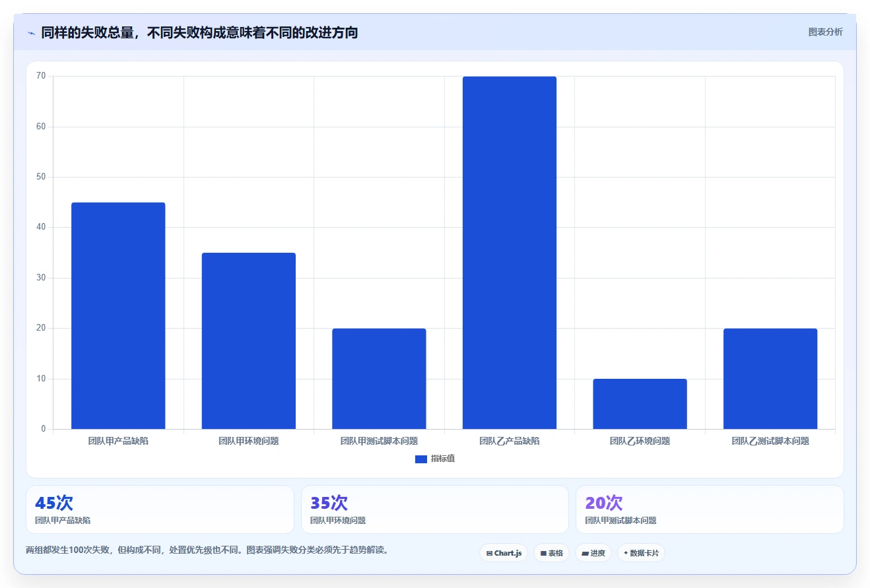Click the 数据卡片 tag chip

641,553
